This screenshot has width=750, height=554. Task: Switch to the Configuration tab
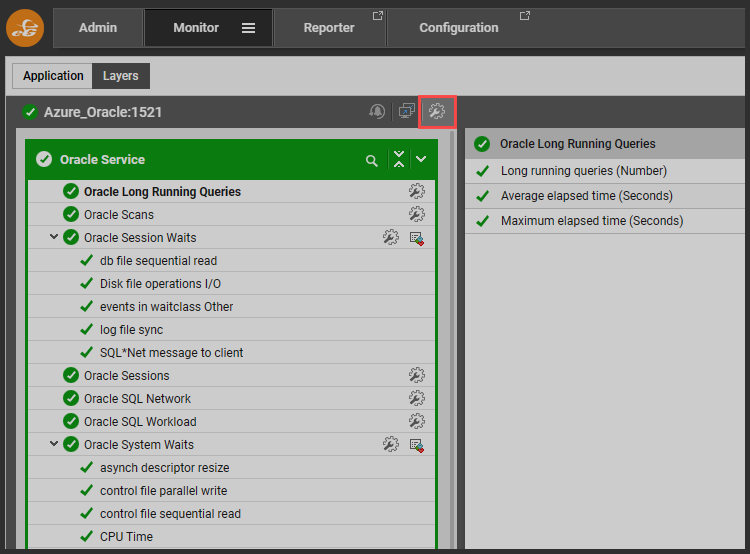(x=459, y=28)
